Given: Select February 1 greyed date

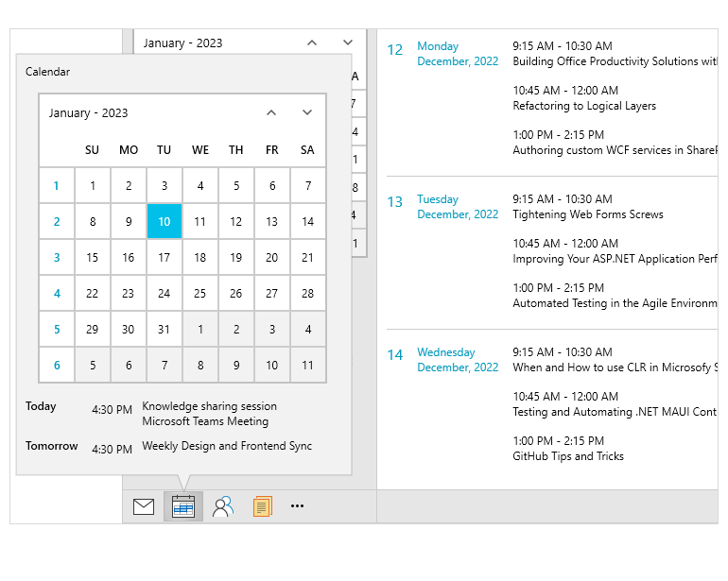Looking at the screenshot, I should (x=200, y=329).
